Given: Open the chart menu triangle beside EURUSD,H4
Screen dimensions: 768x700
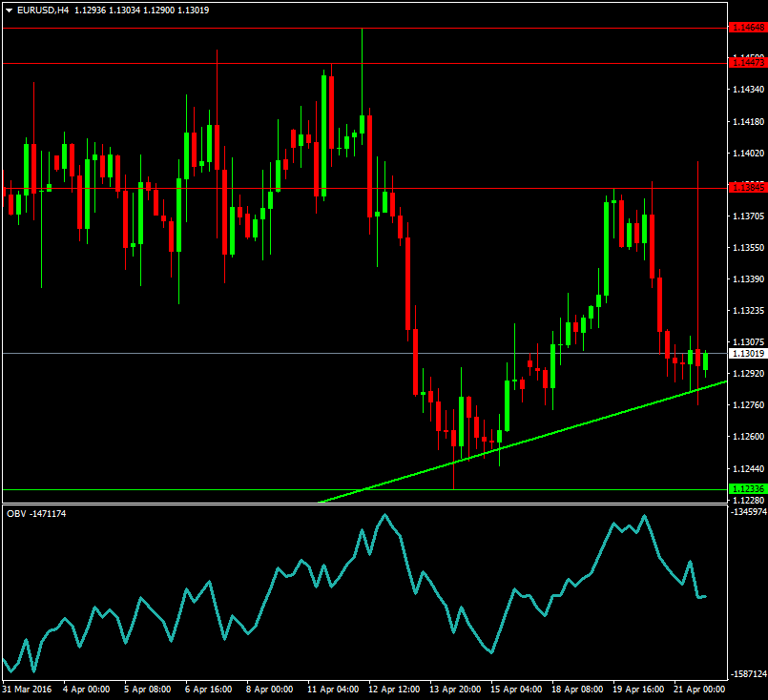Looking at the screenshot, I should click(9, 10).
